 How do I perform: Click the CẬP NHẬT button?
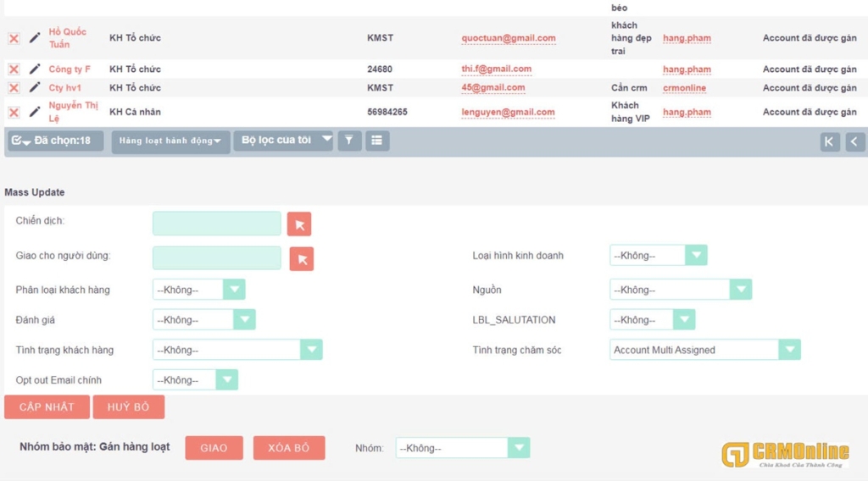[x=47, y=407]
